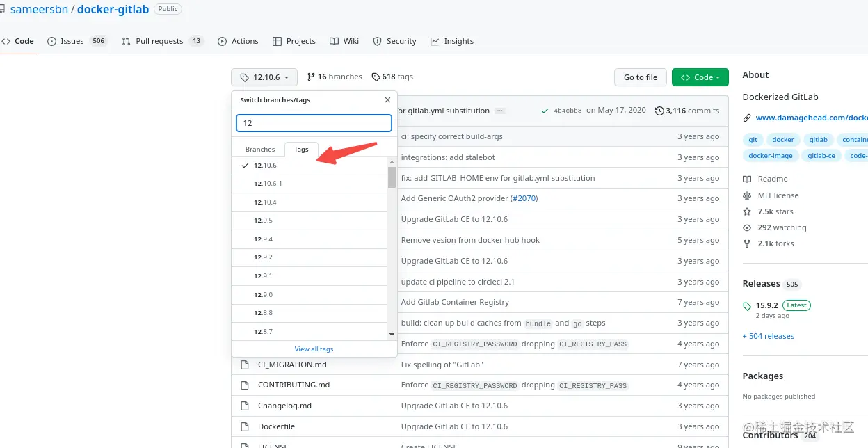
Task: Click the Go to file button
Action: pyautogui.click(x=641, y=77)
